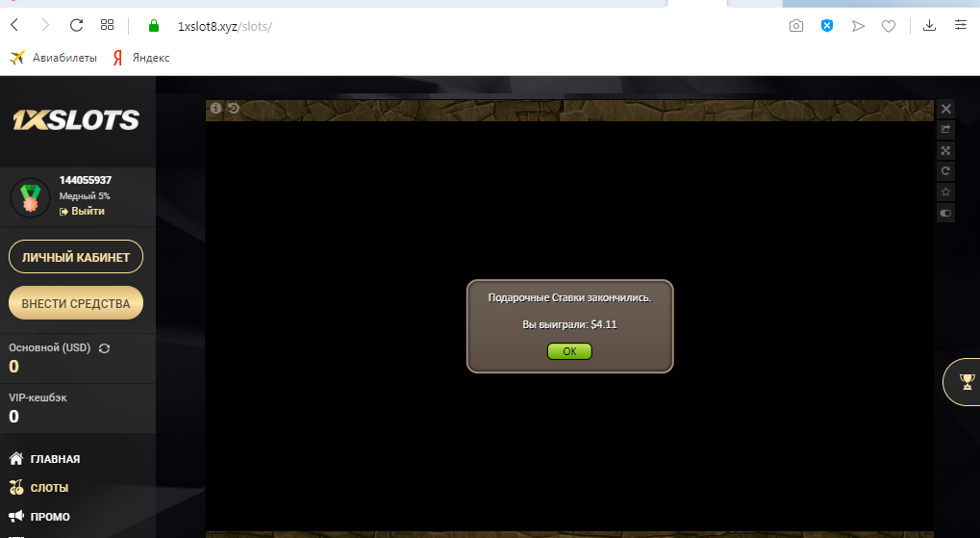The image size is (980, 538).
Task: Click the copper medal avatar icon
Action: click(x=30, y=197)
